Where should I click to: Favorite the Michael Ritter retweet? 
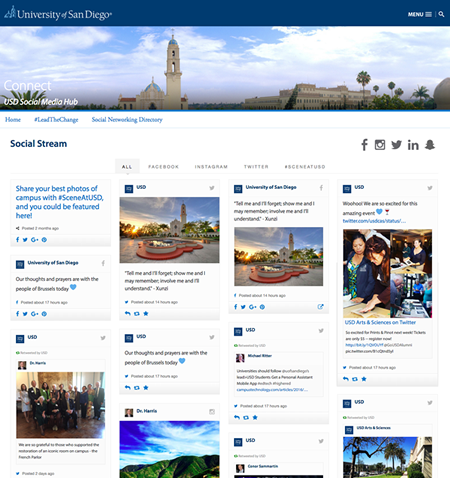click(x=255, y=417)
